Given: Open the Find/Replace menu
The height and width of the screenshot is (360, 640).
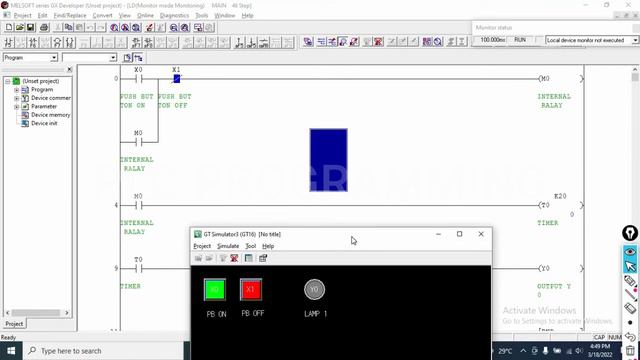Looking at the screenshot, I should [70, 16].
